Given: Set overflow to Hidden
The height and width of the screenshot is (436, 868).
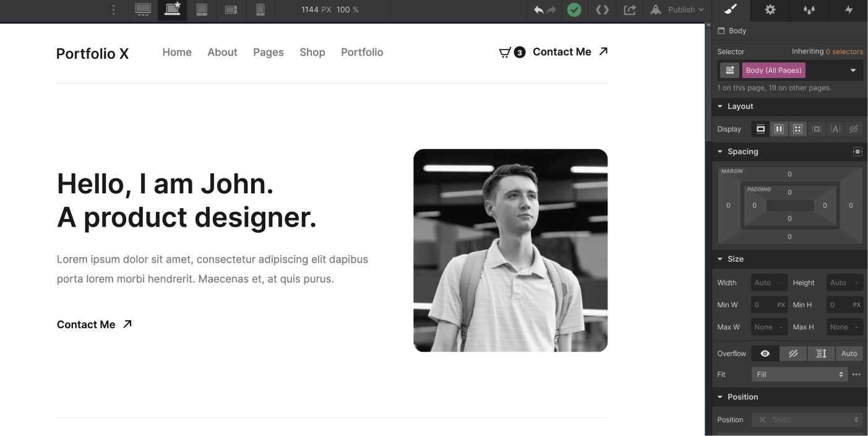Looking at the screenshot, I should [793, 353].
